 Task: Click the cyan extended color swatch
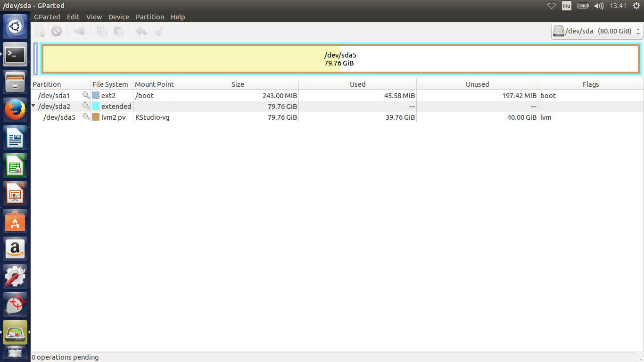(x=96, y=106)
